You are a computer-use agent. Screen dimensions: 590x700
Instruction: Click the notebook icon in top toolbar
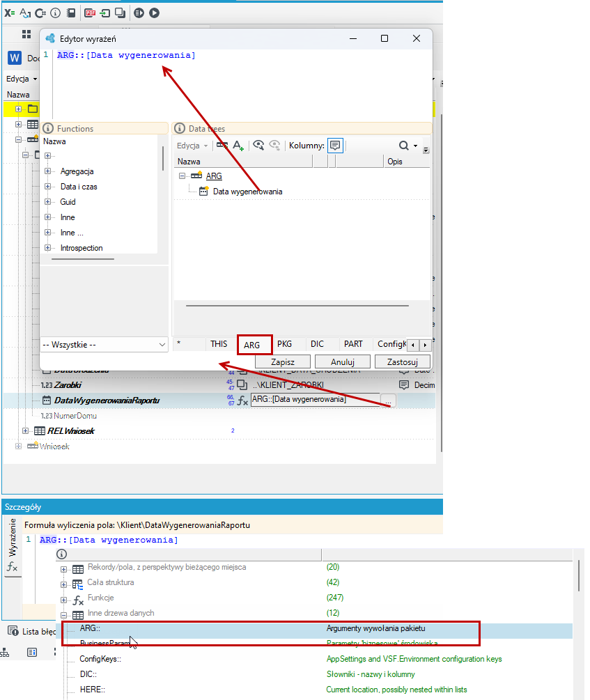pos(71,13)
